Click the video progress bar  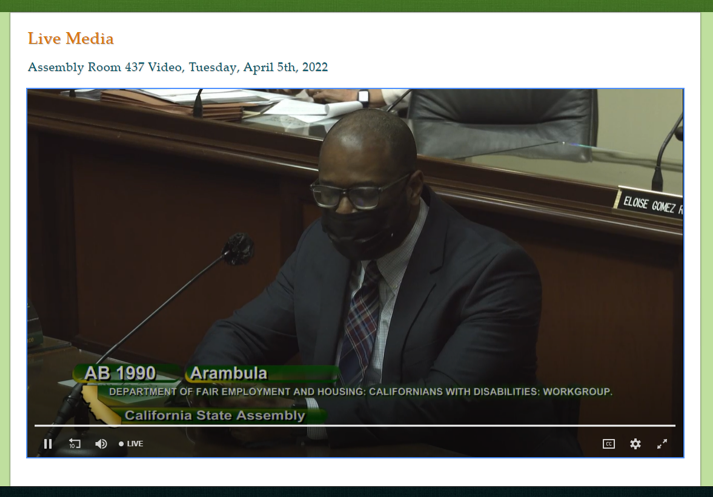click(x=355, y=426)
